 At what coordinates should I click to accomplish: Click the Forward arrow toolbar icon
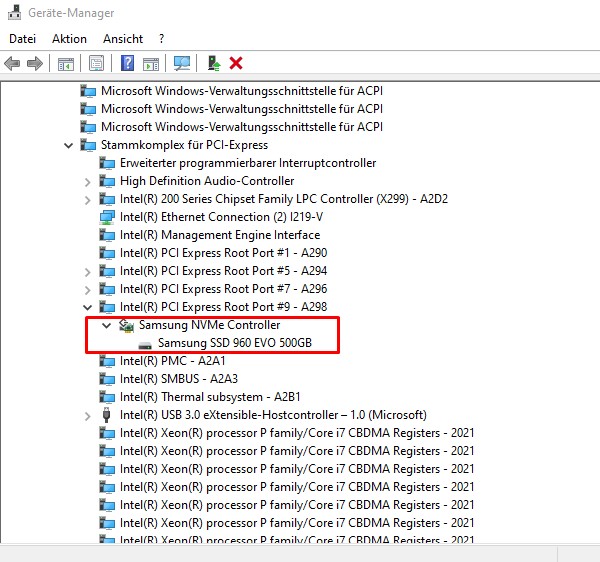click(x=35, y=63)
